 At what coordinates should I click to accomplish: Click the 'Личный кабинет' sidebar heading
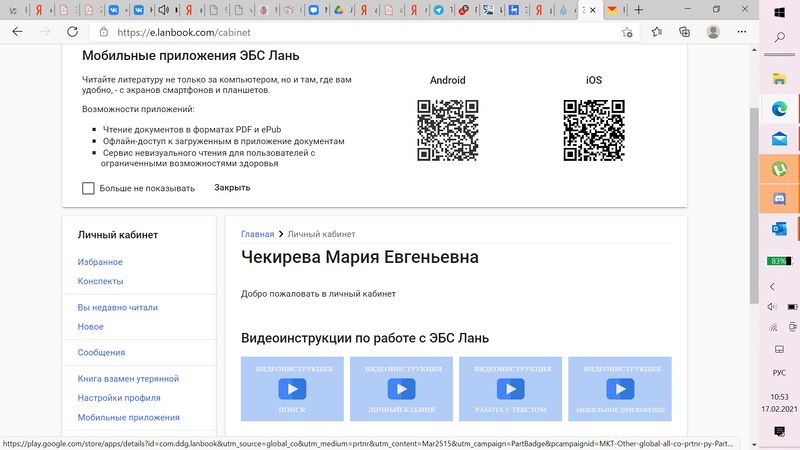click(118, 235)
